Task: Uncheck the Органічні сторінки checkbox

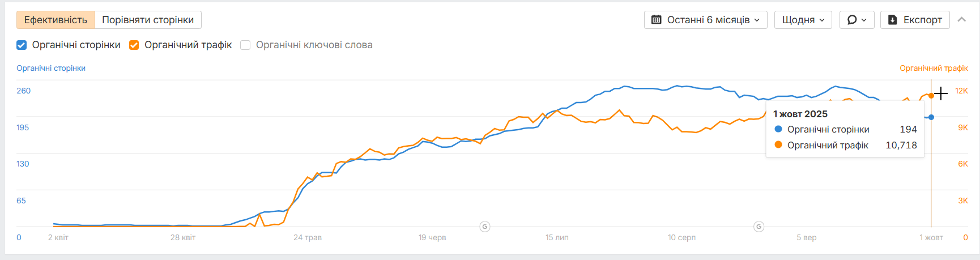Action: click(x=22, y=45)
